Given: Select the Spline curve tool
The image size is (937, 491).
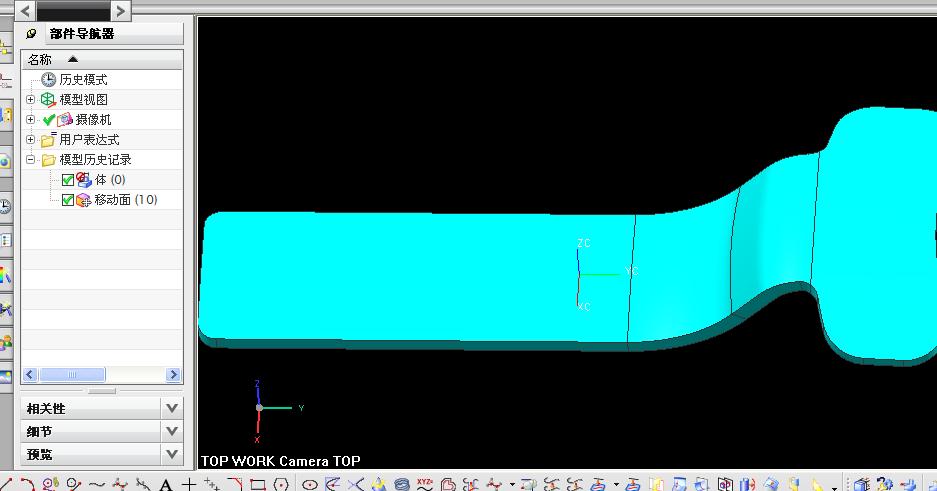Looking at the screenshot, I should click(97, 484).
